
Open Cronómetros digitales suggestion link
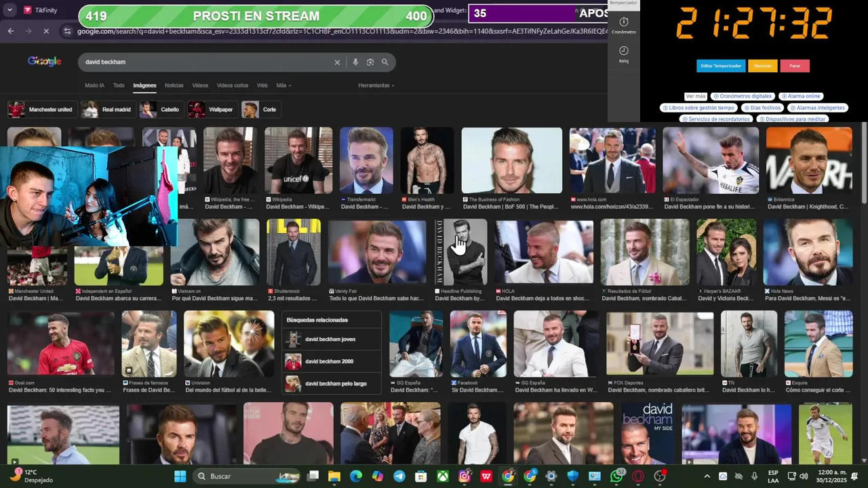(x=743, y=96)
